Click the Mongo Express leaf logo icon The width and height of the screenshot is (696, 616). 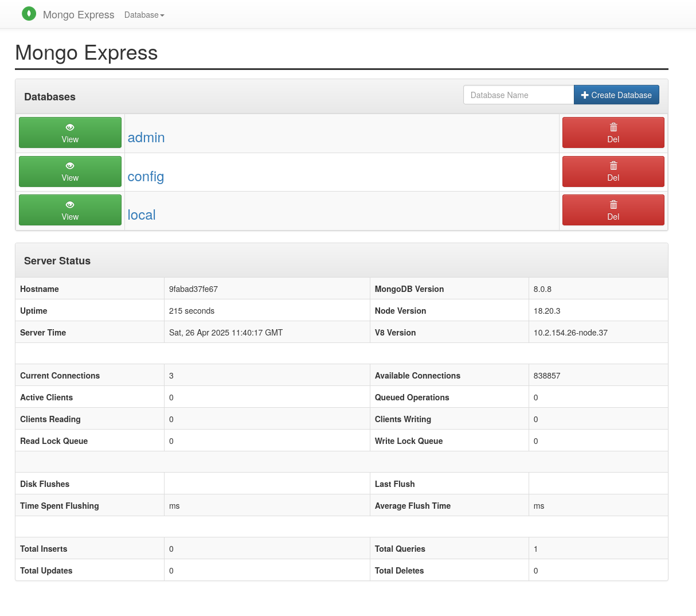tap(29, 14)
